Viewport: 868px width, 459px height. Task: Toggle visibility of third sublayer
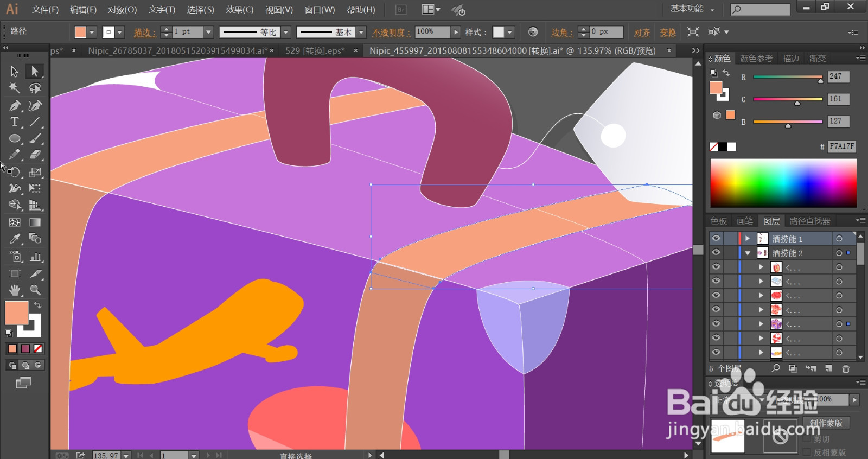click(x=716, y=295)
